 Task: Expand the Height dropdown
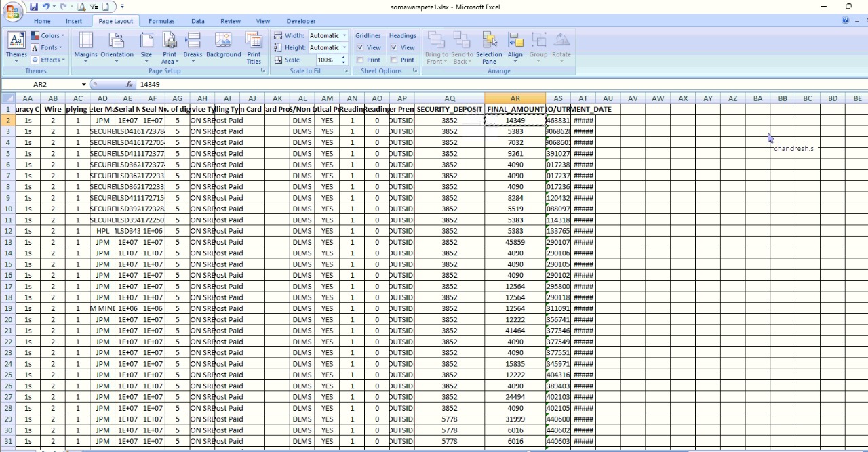coord(344,48)
